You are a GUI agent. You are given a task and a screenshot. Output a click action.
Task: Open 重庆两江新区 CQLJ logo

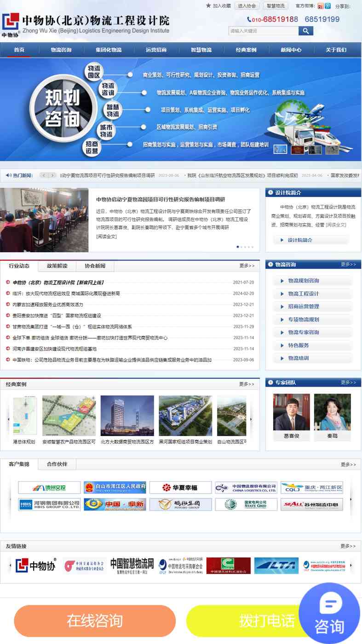312,487
